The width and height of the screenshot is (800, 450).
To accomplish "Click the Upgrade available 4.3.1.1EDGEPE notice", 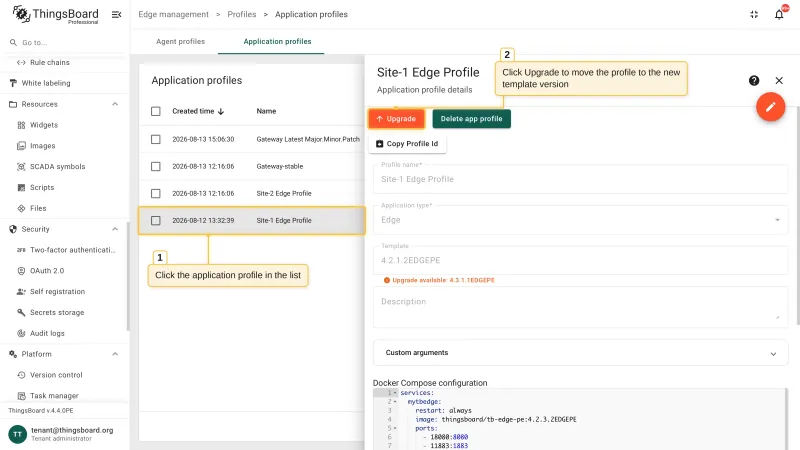I will pos(439,280).
